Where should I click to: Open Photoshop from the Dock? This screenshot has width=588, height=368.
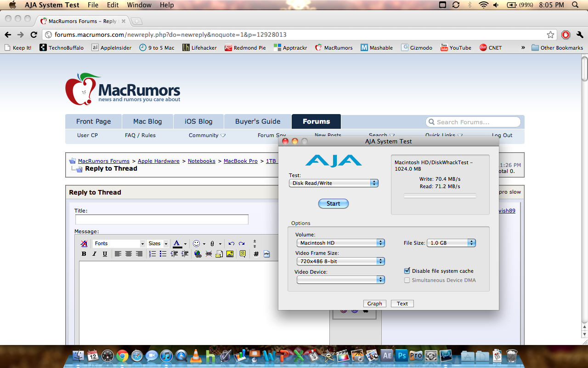401,356
